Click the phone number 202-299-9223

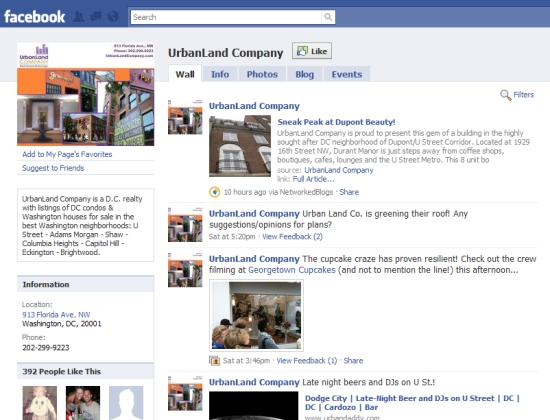[x=46, y=347]
